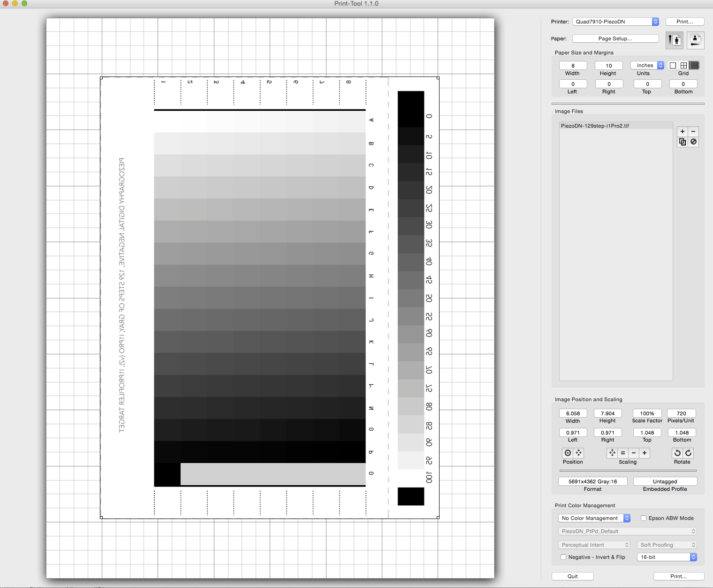
Task: Toggle Negative - Invert & Flip checkbox
Action: (x=563, y=557)
